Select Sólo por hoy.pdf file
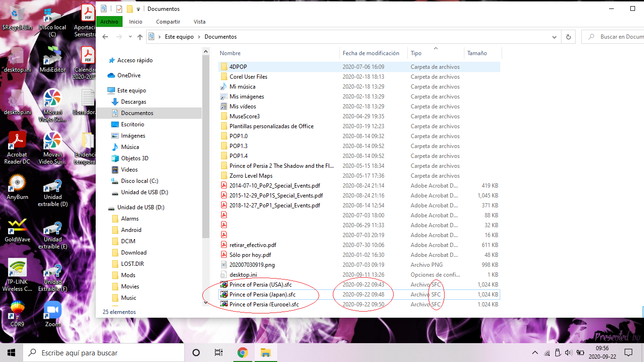644x362 pixels. [359, 255]
